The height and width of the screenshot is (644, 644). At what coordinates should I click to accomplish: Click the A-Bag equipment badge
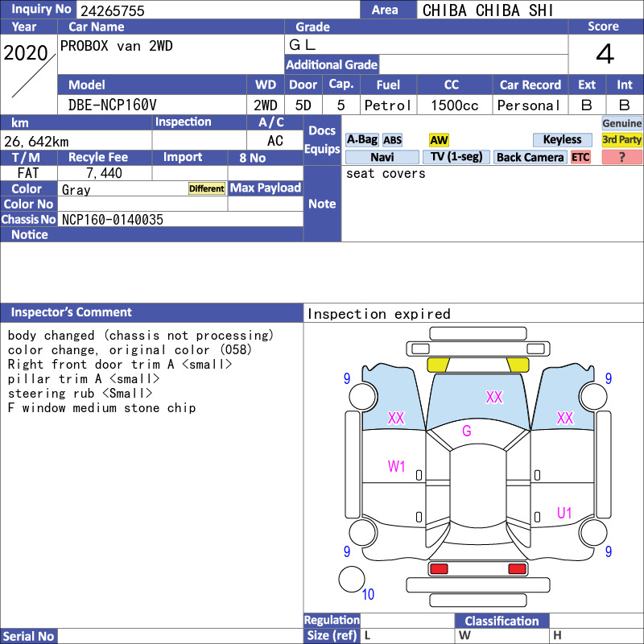(361, 139)
